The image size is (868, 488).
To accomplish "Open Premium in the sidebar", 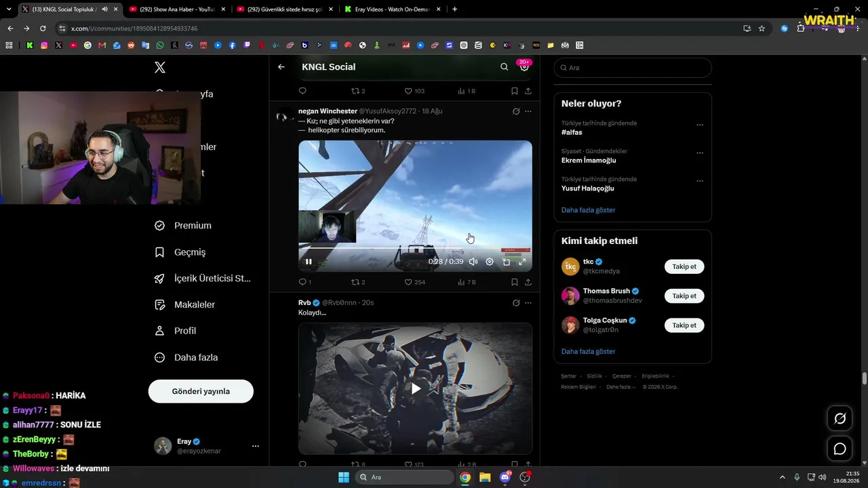I will 183,226.
